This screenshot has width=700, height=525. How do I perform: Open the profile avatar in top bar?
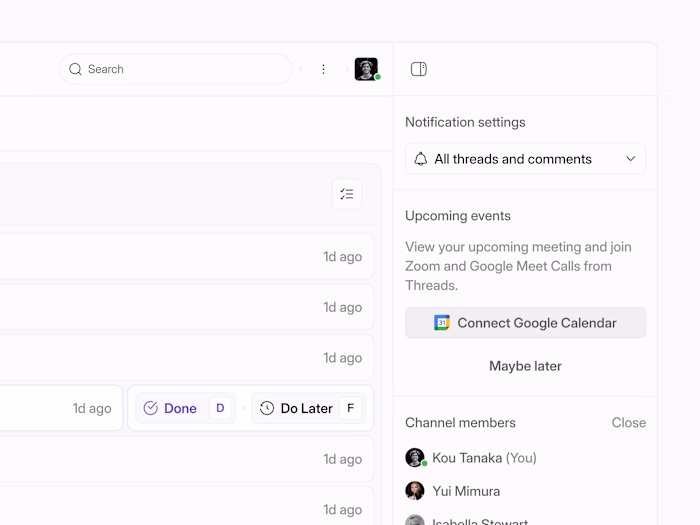(367, 69)
